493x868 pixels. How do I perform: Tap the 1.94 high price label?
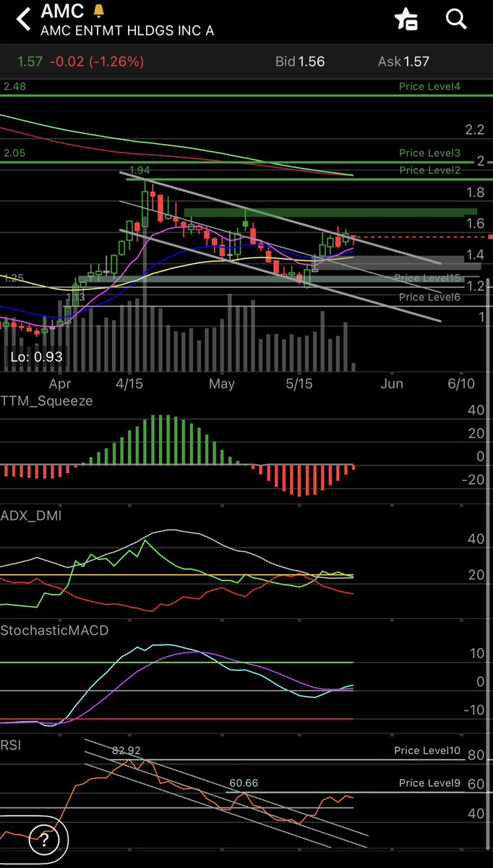[x=140, y=170]
